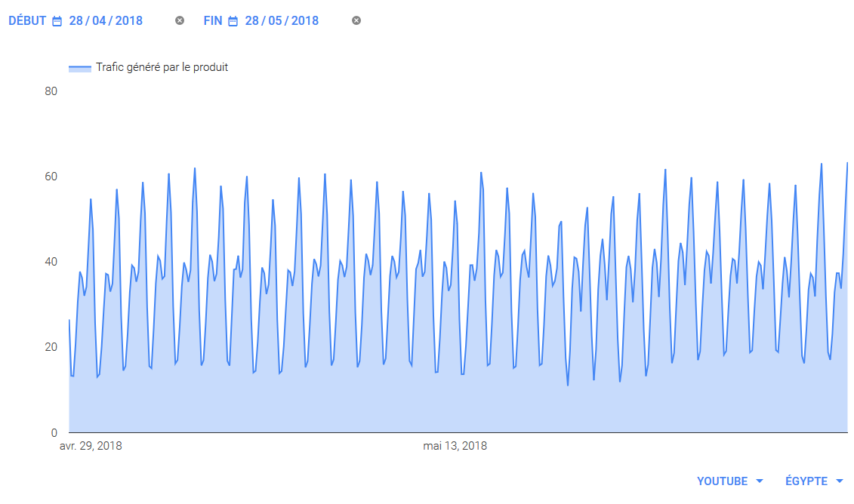Click the y-axis value 60
This screenshot has height=504, width=854.
(x=51, y=177)
